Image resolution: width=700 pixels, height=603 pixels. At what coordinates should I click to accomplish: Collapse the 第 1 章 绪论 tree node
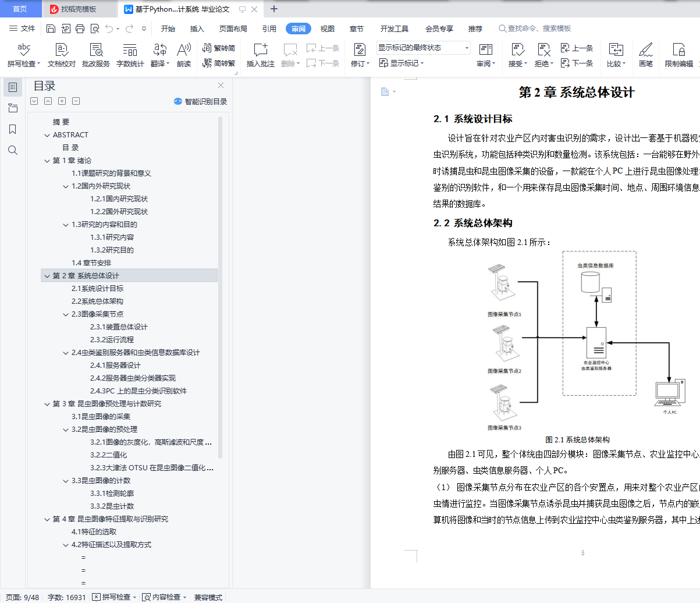point(48,161)
